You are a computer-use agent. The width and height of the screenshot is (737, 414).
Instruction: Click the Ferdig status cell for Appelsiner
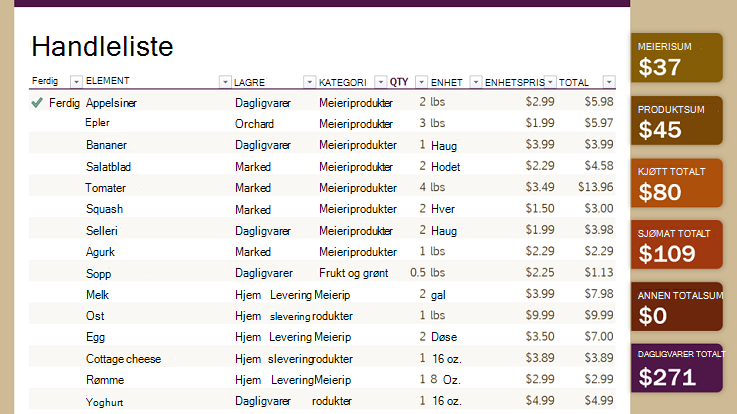point(64,103)
